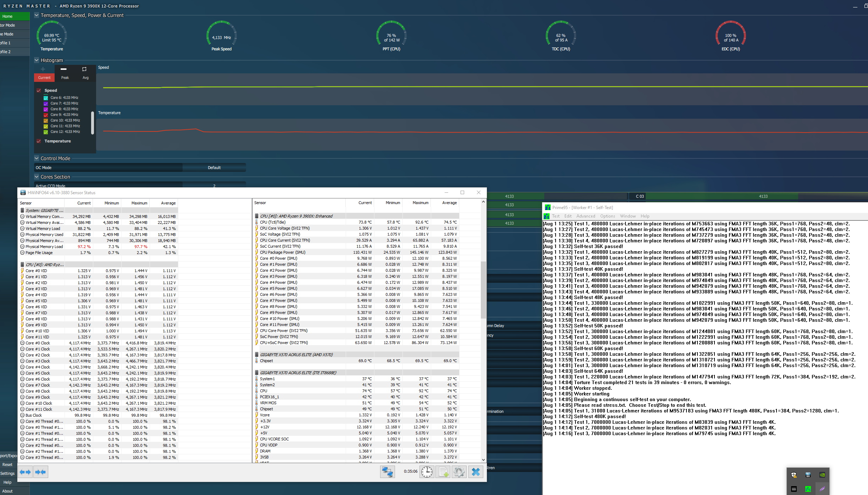Collapse the Control Mode section
The width and height of the screenshot is (868, 495).
[x=37, y=158]
